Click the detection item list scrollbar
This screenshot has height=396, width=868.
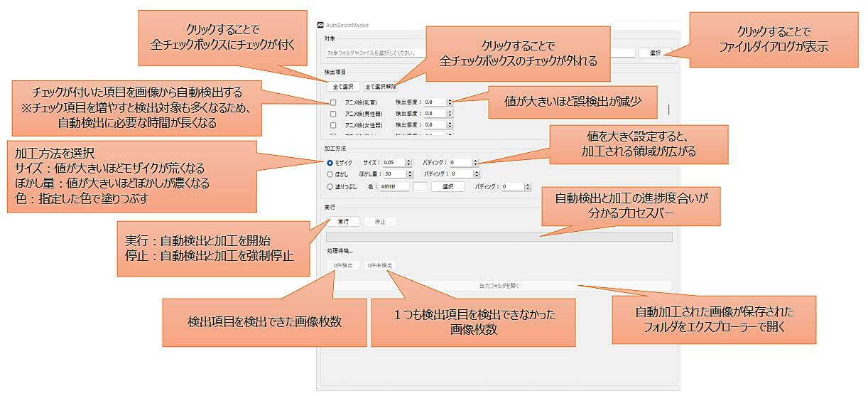pyautogui.click(x=669, y=109)
